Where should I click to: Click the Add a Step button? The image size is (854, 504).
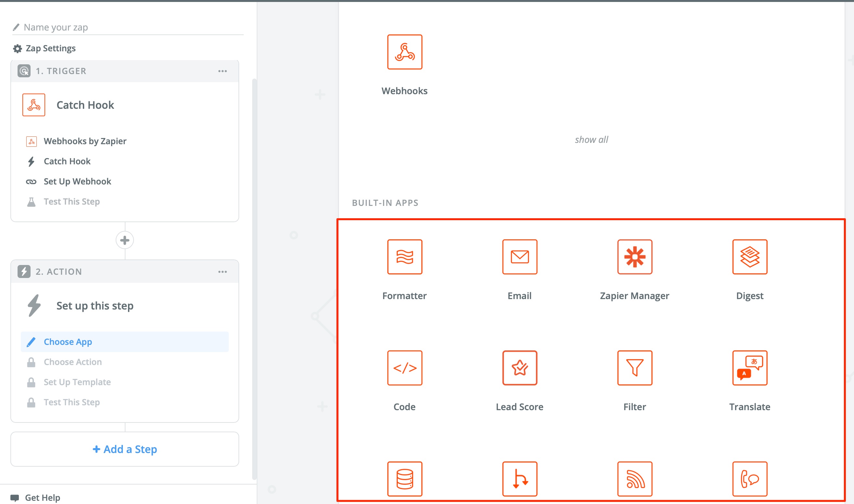pyautogui.click(x=125, y=449)
